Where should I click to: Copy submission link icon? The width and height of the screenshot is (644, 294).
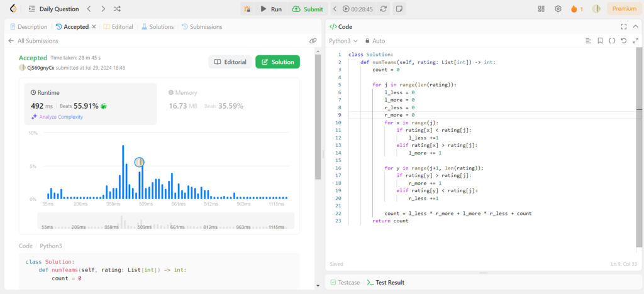[313, 41]
